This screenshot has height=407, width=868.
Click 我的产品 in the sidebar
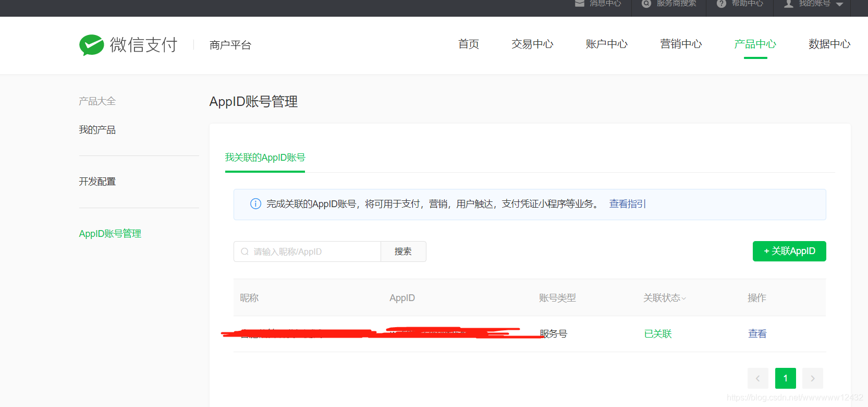[97, 130]
